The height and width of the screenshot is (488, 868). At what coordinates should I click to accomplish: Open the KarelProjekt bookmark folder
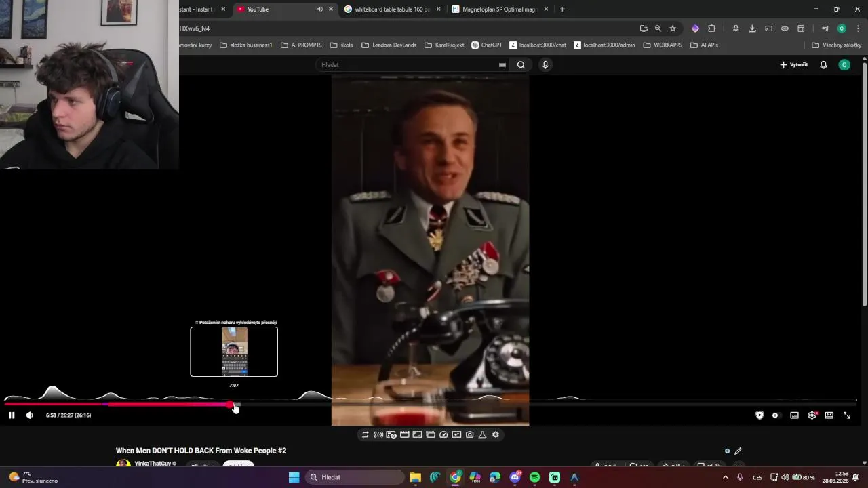444,45
